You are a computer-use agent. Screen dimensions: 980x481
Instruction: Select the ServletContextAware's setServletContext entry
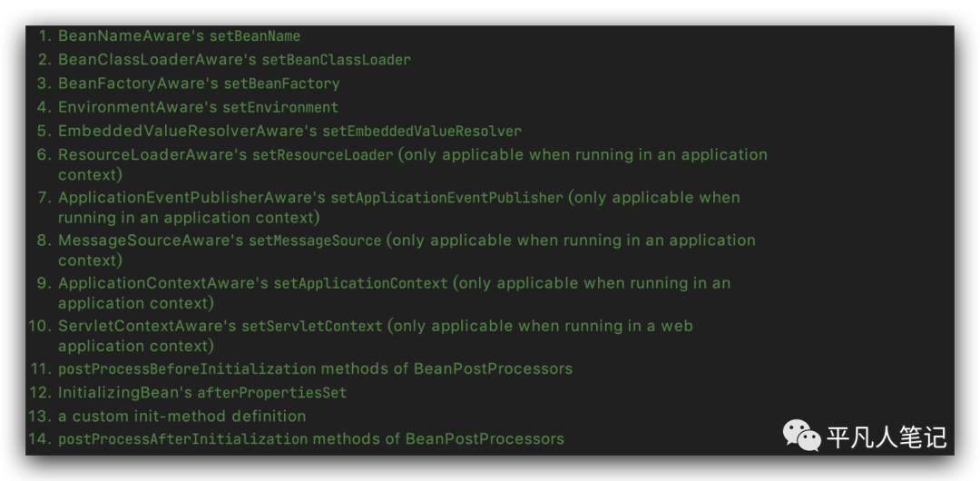pyautogui.click(x=220, y=326)
